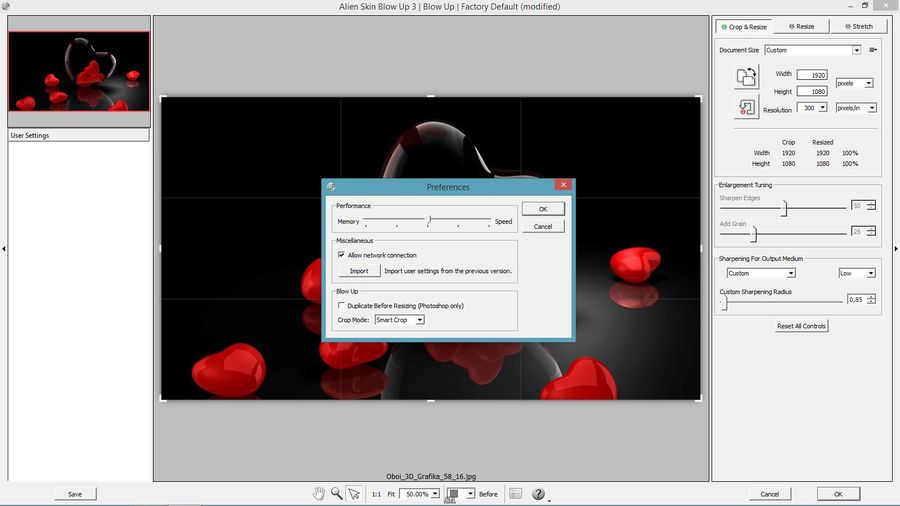Click the Resized width 1920 value

[x=823, y=153]
